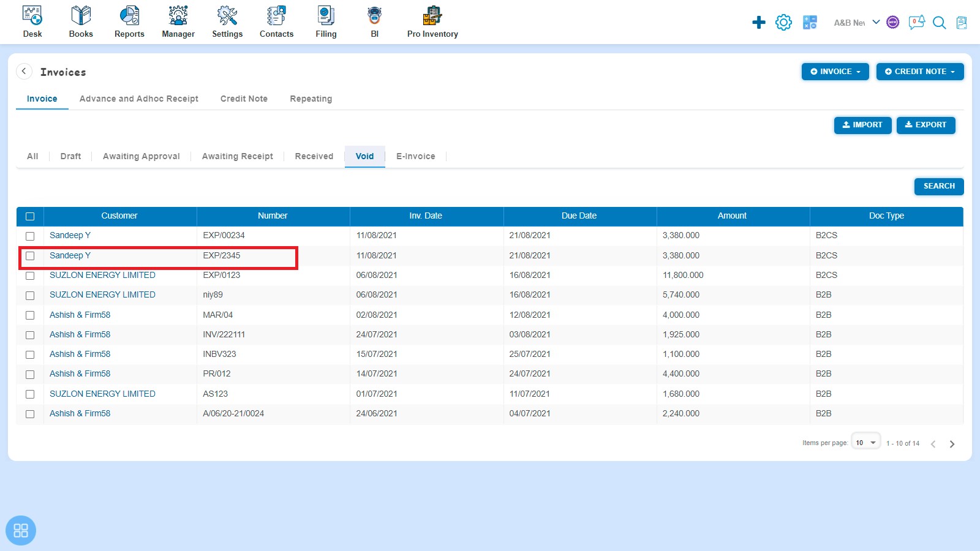Image resolution: width=980 pixels, height=551 pixels.
Task: Check the INBV323 invoice row
Action: [x=30, y=354]
